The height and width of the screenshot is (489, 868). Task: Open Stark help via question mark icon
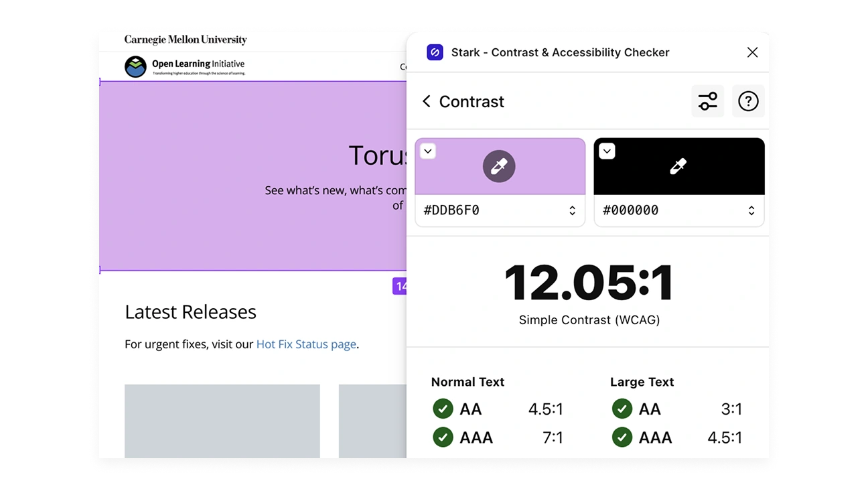[x=748, y=101]
